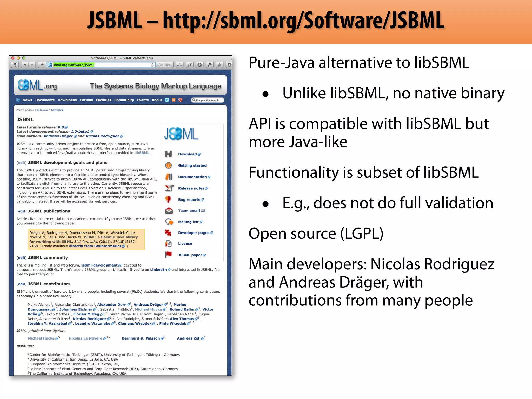Click the orange Getting started icon
Viewport: 532px width, 399px height.
(169, 165)
